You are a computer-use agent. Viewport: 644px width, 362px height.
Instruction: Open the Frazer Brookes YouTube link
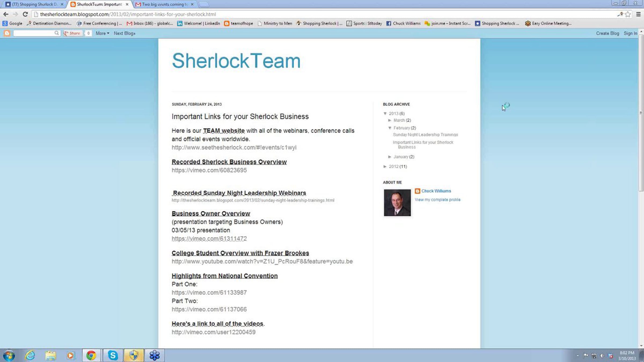click(262, 261)
